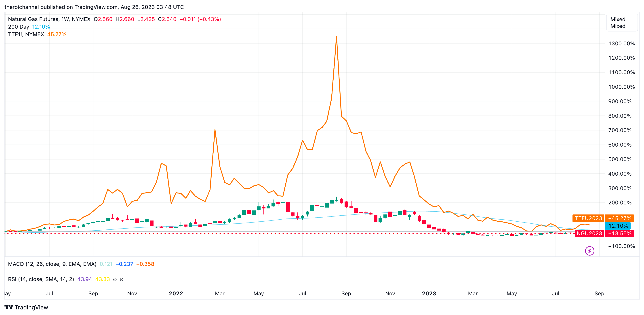Viewport: 644px width, 315px height.
Task: Select the TTF1!, NYMEX comparison legend
Action: [26, 34]
